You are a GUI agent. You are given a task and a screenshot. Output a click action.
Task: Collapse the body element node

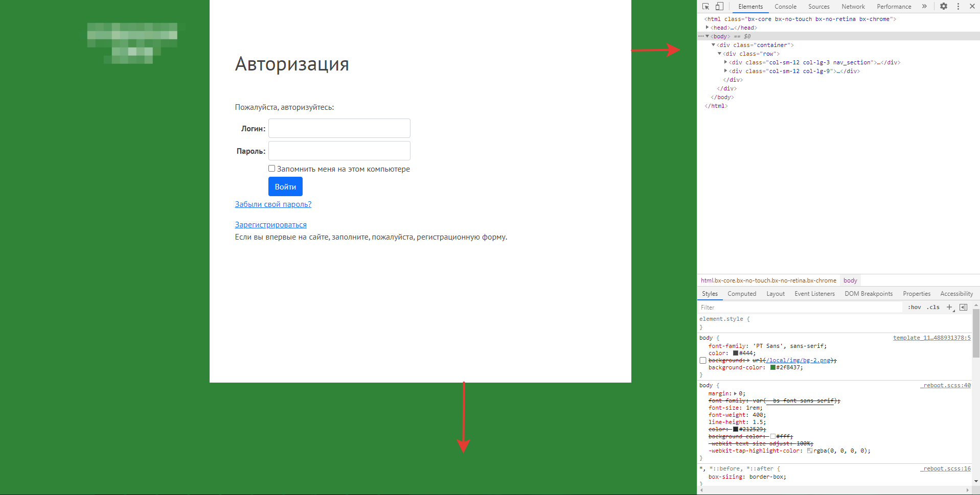click(708, 36)
